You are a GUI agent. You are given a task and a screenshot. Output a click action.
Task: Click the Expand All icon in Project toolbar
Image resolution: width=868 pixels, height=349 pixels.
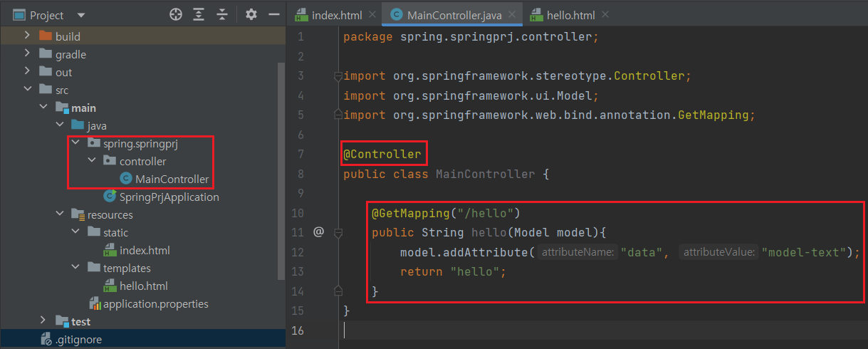199,14
